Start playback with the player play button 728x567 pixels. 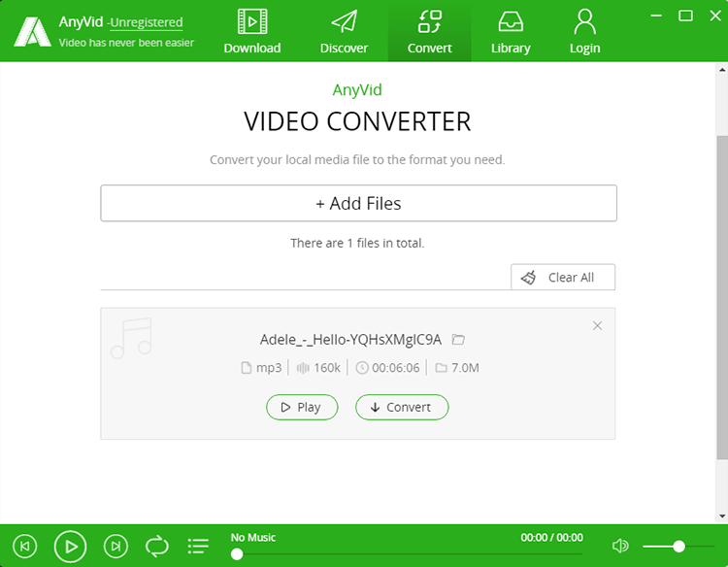click(70, 547)
